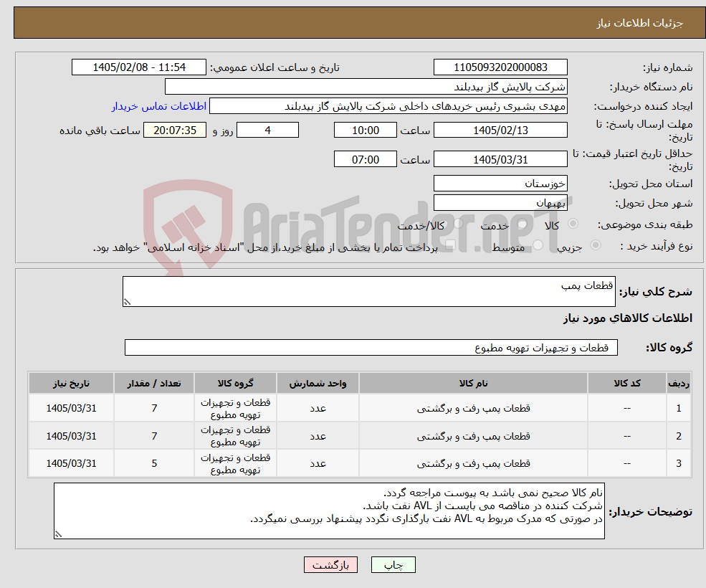Click item name in row 3
The image size is (706, 588).
point(473,463)
